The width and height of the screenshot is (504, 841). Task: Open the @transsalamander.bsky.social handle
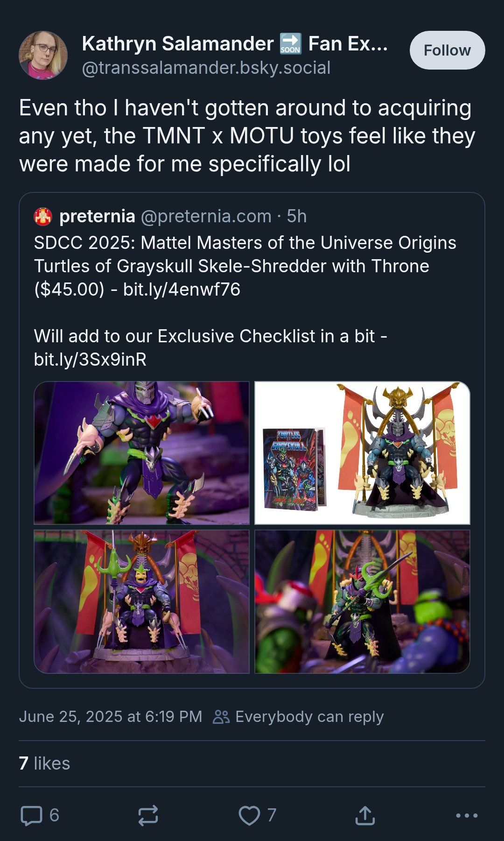206,68
